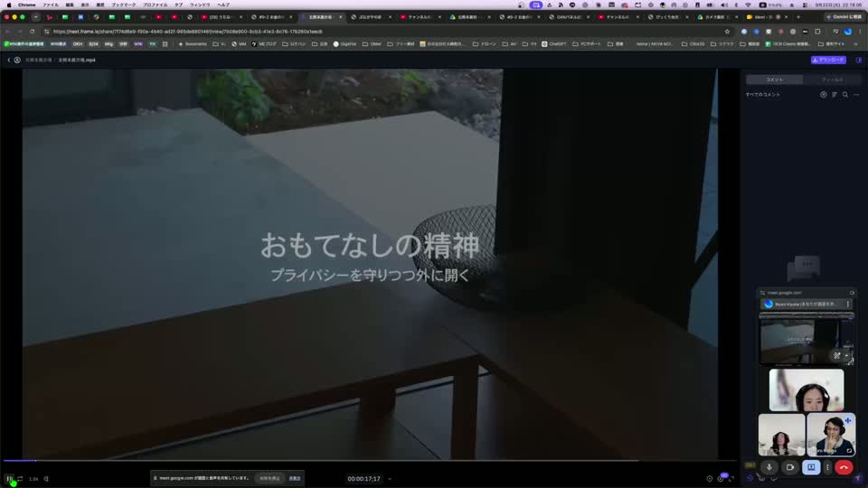Search comments with the magnifier icon
This screenshot has height=488, width=868.
click(x=845, y=95)
